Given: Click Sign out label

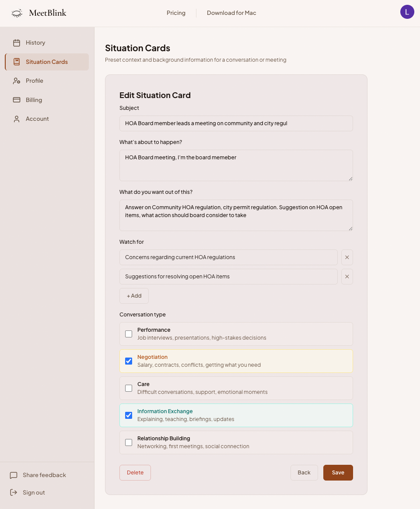Looking at the screenshot, I should coord(34,492).
